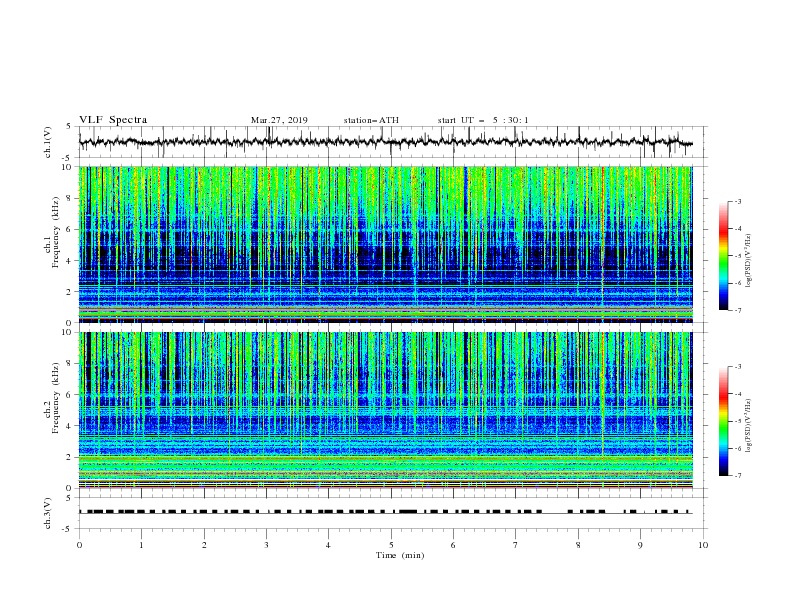Click the ch.1 PSD color scale bar
792x612 pixels.
click(723, 256)
